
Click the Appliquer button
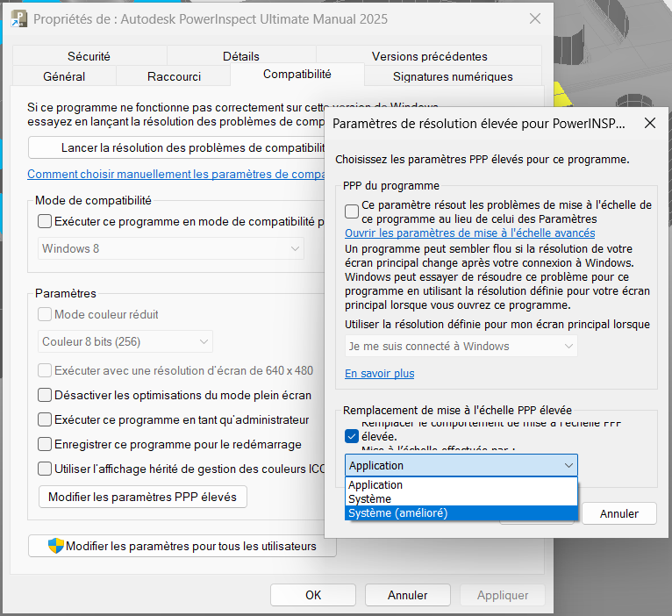[x=503, y=595]
